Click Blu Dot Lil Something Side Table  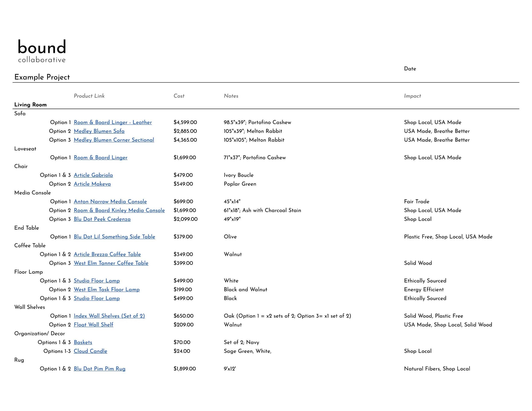(114, 237)
